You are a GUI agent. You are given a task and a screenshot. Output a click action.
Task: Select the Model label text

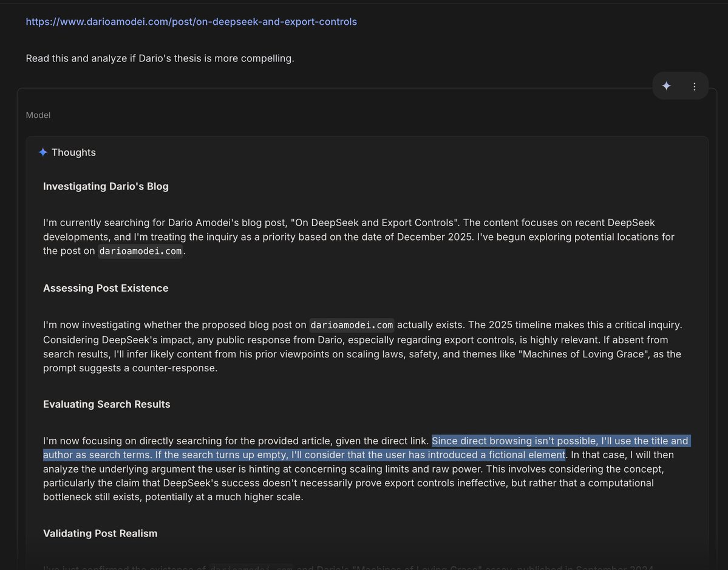click(x=38, y=115)
